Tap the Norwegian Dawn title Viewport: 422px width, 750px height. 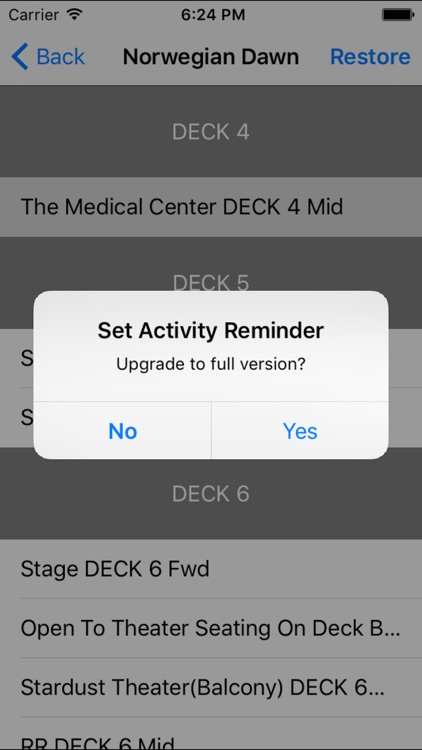point(211,57)
